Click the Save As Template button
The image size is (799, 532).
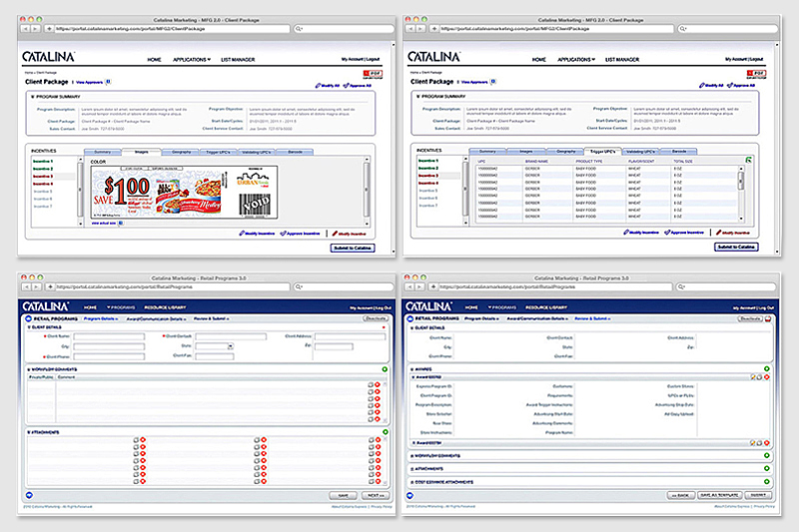point(717,495)
